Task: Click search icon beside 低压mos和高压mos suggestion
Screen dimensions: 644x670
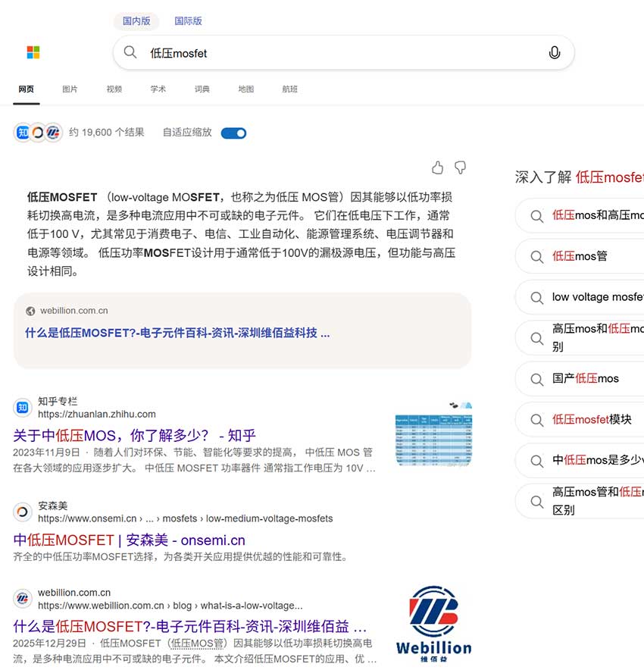Action: 537,216
